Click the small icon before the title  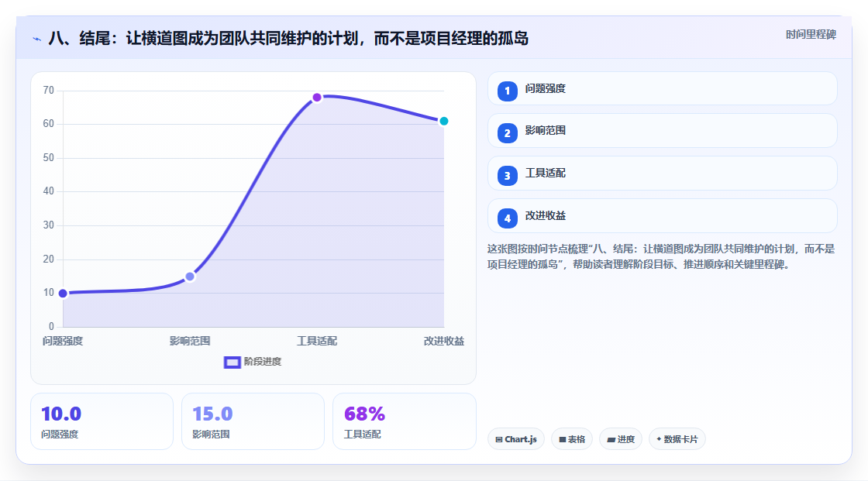(x=37, y=39)
